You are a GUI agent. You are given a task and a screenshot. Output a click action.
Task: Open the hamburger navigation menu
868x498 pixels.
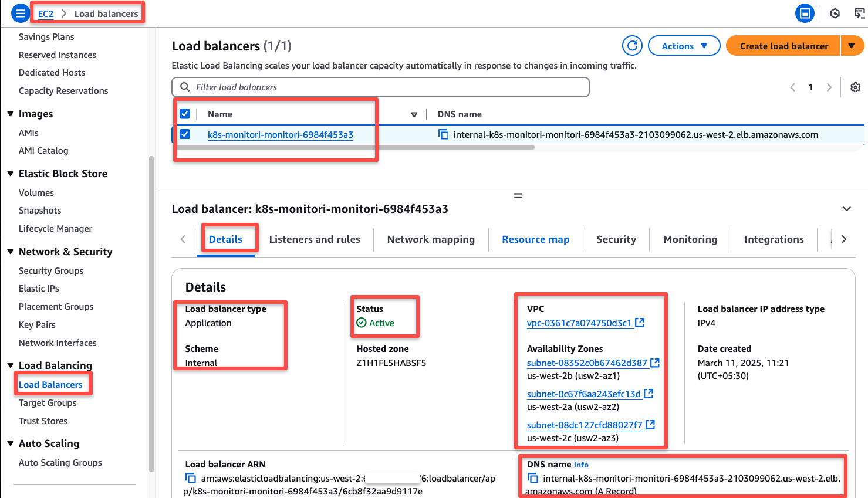[x=21, y=13]
